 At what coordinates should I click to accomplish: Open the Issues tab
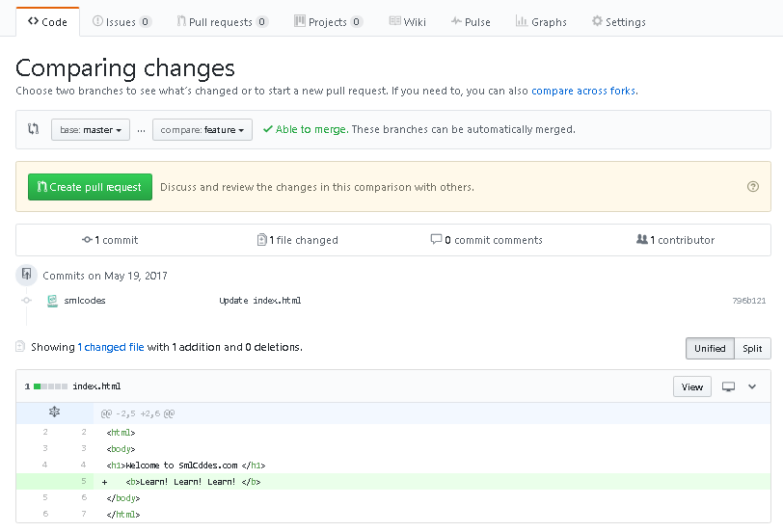pos(121,22)
